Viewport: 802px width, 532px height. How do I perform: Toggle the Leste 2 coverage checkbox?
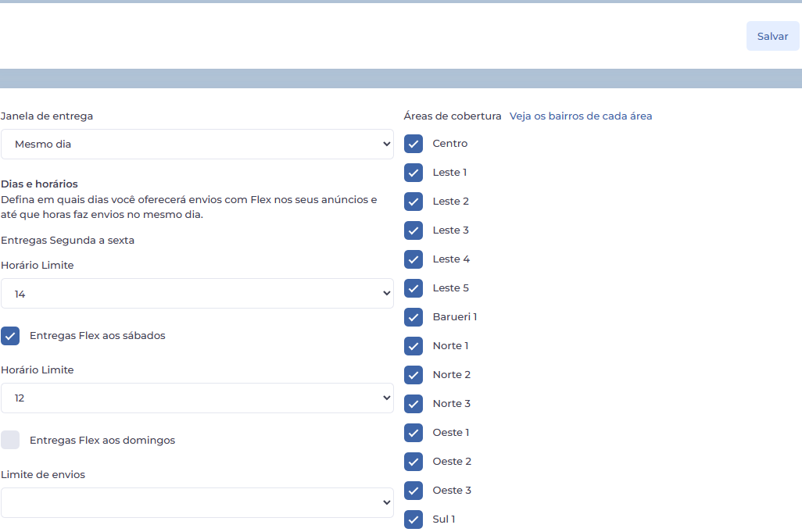click(x=414, y=202)
